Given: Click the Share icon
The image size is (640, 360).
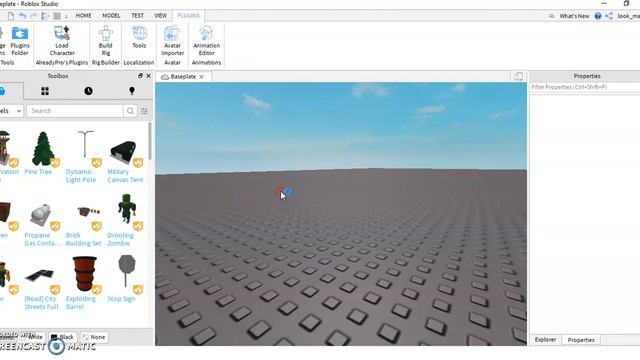Looking at the screenshot, I should point(609,16).
